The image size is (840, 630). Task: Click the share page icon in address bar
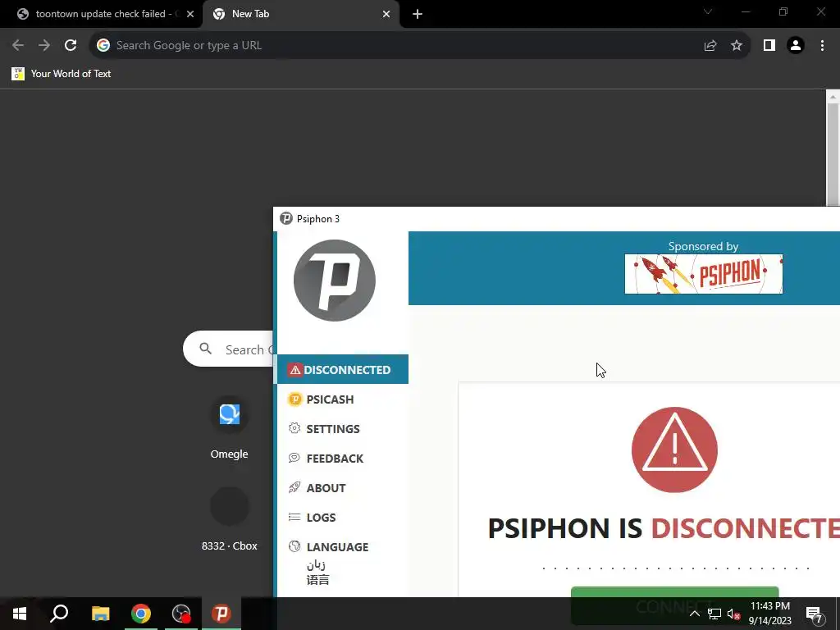tap(710, 45)
